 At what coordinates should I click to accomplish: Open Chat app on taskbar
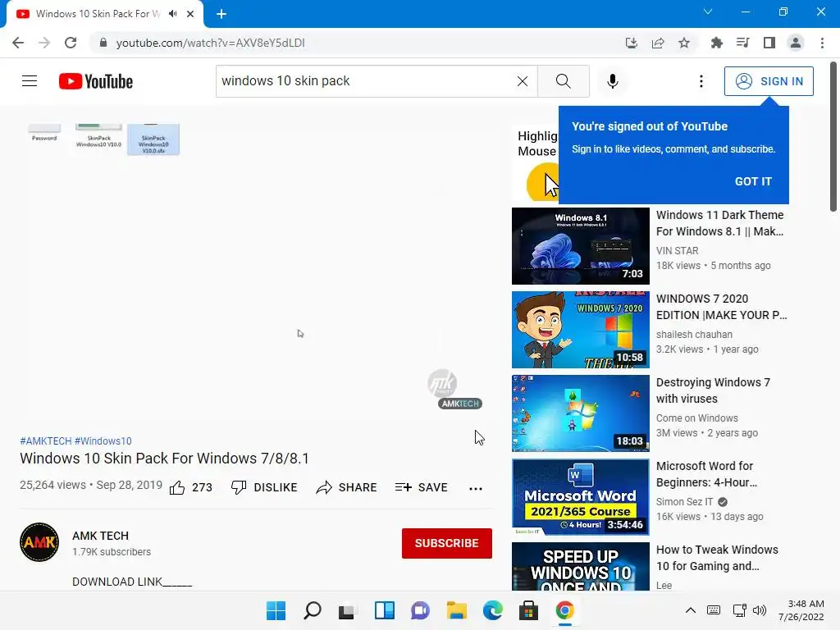pyautogui.click(x=420, y=610)
